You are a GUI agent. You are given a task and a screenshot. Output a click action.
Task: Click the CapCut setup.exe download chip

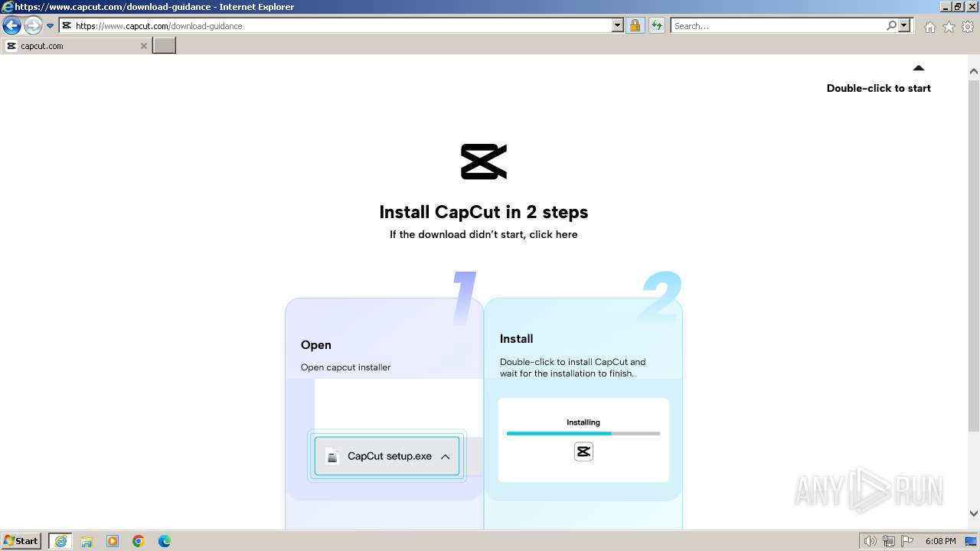click(x=387, y=456)
